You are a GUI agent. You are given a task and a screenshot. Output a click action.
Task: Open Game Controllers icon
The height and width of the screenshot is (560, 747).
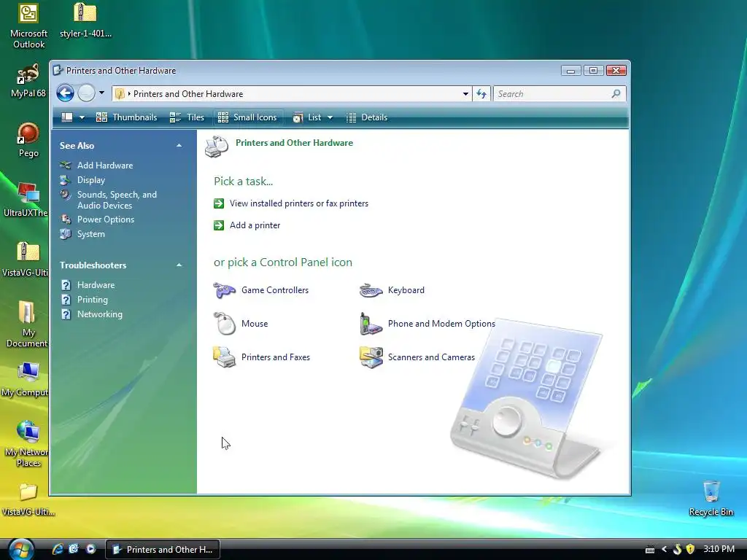pyautogui.click(x=224, y=290)
